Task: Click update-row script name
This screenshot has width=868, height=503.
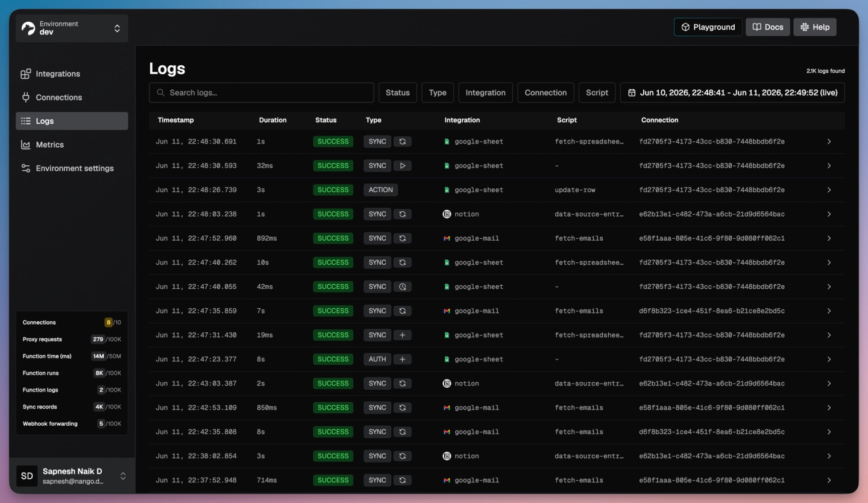Action: pos(575,190)
